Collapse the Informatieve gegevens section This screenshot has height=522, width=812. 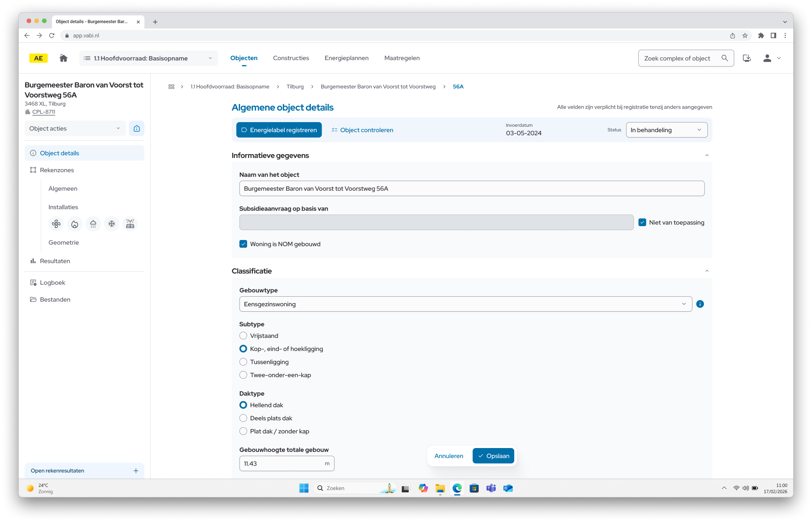[706, 155]
